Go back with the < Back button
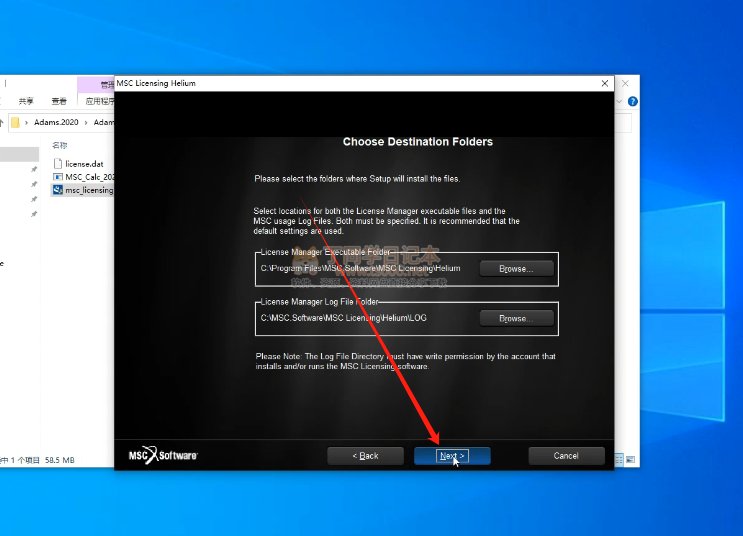This screenshot has height=536, width=743. pyautogui.click(x=365, y=456)
